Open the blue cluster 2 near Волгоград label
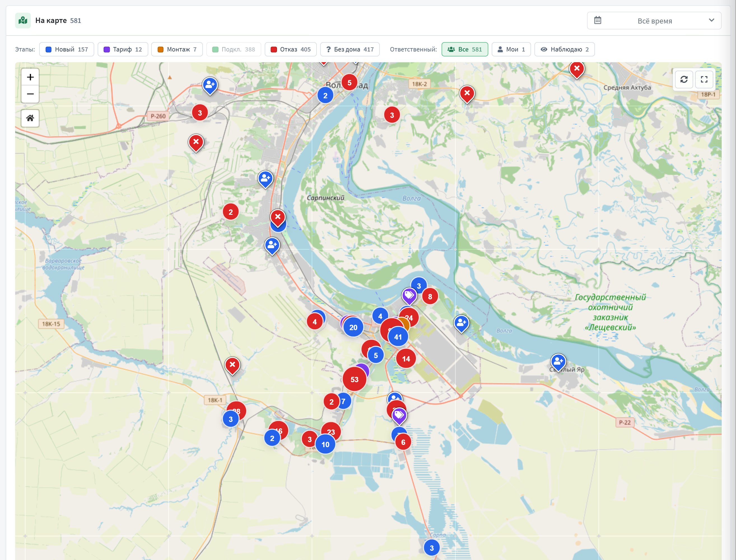 [x=325, y=95]
